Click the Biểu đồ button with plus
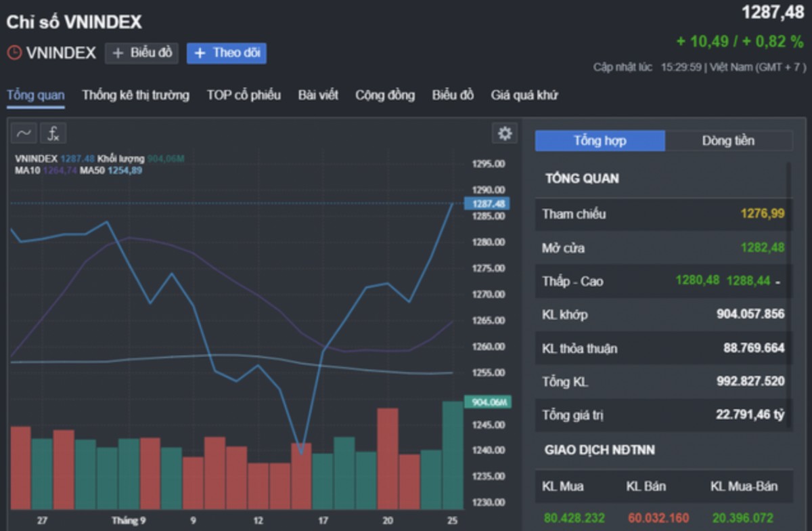The width and height of the screenshot is (812, 531). coord(141,53)
